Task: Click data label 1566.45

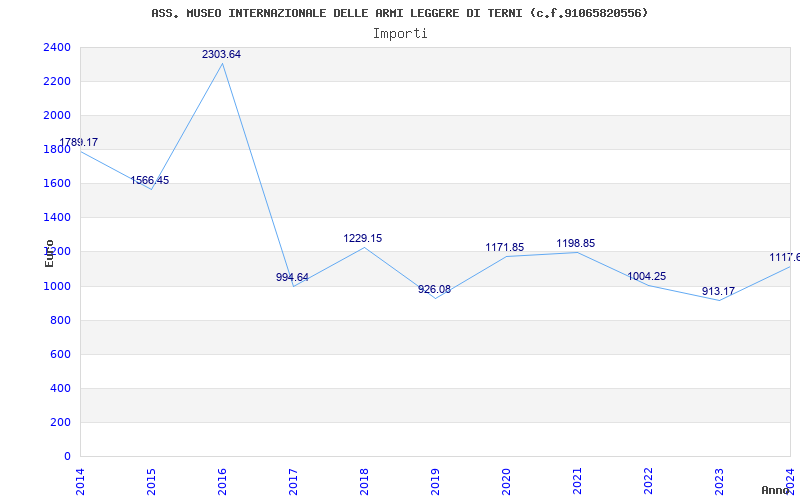Action: point(149,180)
